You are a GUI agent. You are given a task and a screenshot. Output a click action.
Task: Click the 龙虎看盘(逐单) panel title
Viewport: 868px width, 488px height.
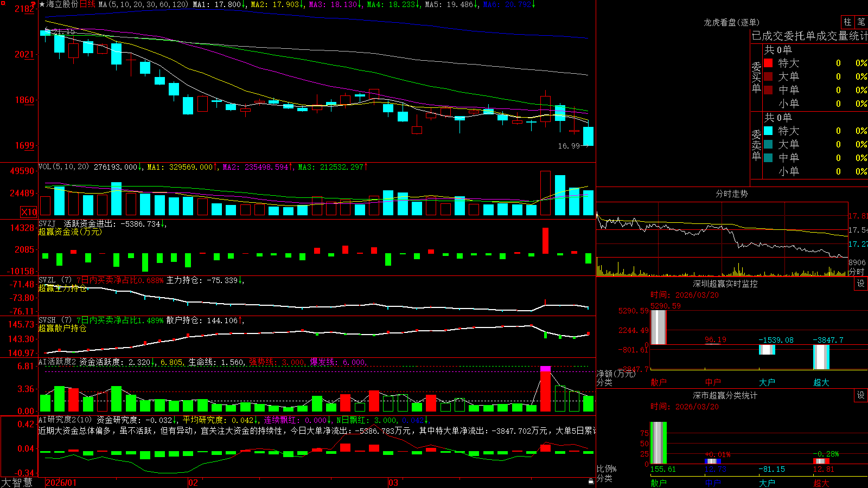731,22
